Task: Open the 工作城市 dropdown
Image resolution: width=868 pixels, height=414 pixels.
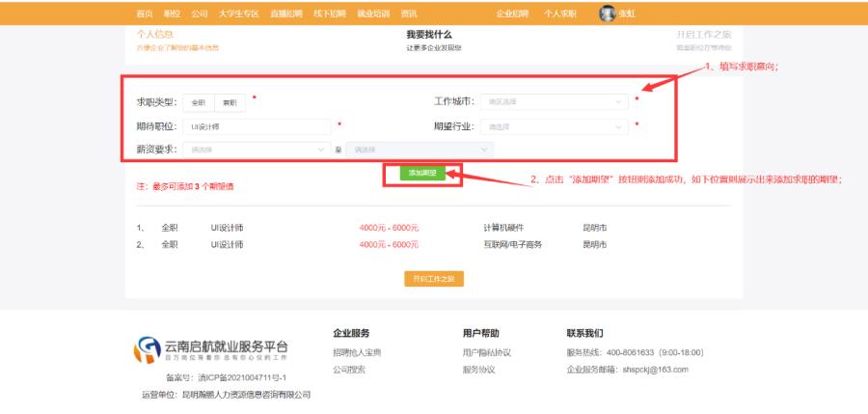Action: tap(554, 101)
